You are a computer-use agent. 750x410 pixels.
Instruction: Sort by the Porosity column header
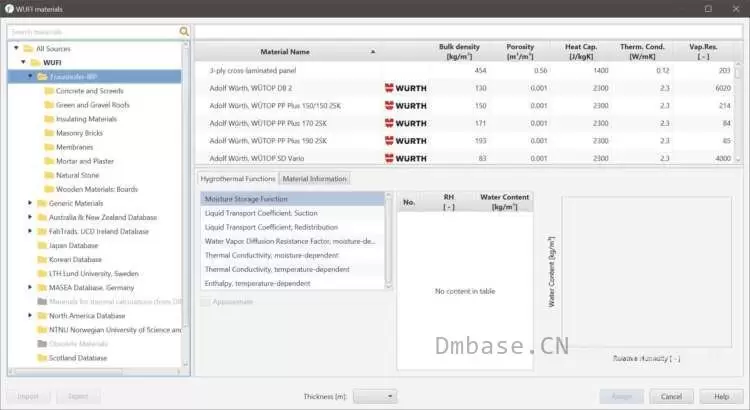519,52
